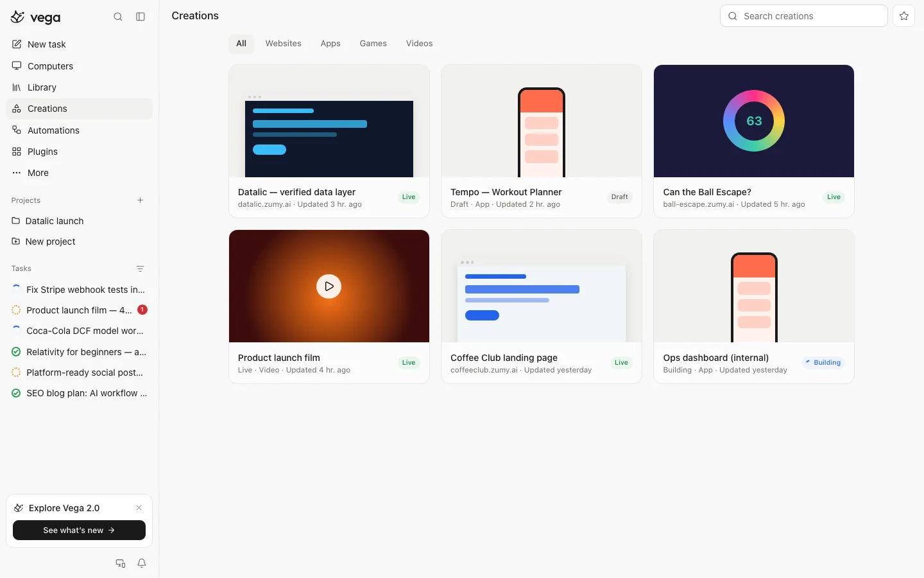This screenshot has height=578, width=924.
Task: Play the Product launch film video
Action: coord(329,286)
